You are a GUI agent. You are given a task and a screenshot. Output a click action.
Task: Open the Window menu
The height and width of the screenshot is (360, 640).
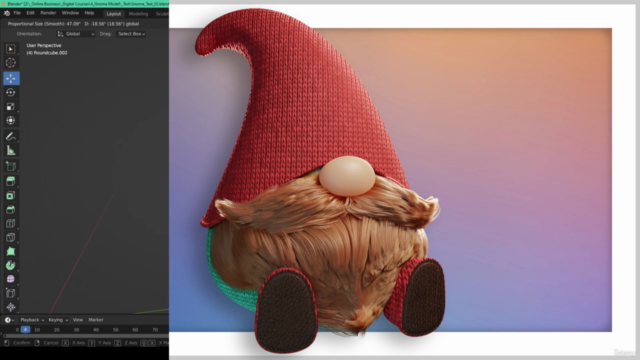tap(70, 13)
